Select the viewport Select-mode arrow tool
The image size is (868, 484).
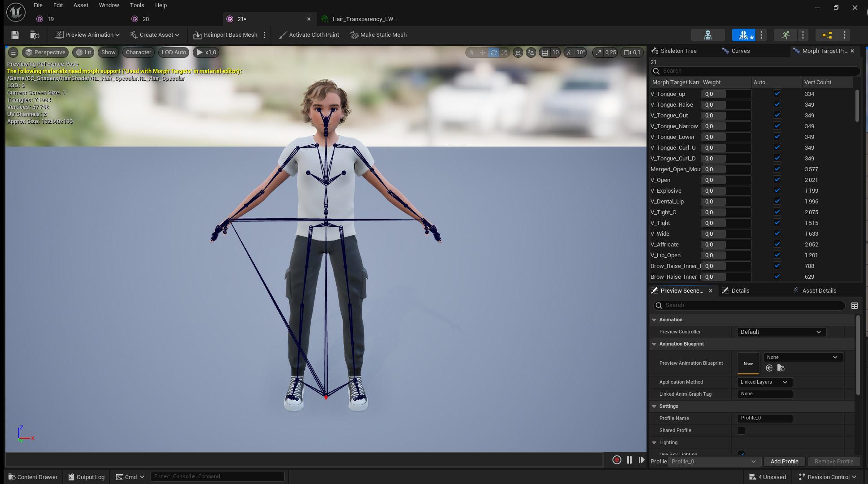click(x=471, y=52)
